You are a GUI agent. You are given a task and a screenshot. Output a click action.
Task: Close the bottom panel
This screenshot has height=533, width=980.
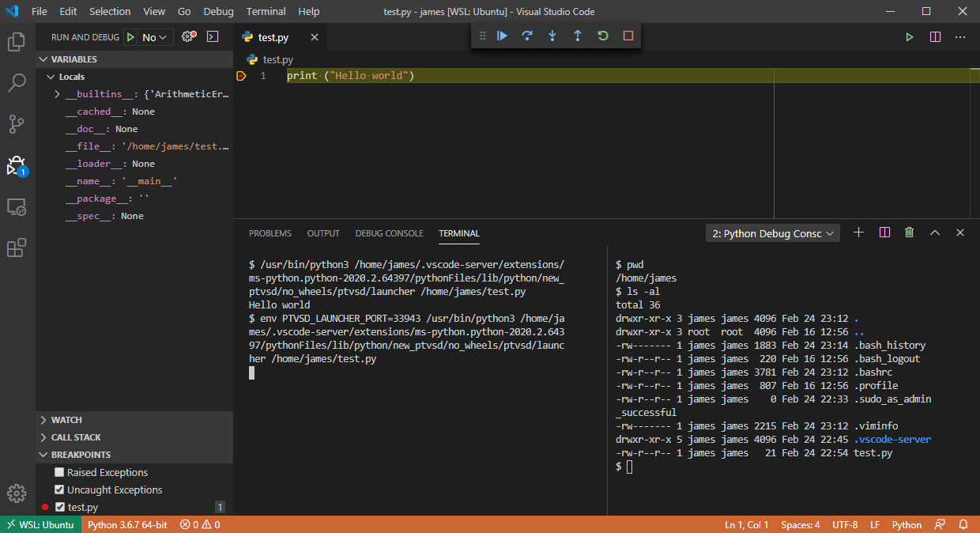click(960, 232)
